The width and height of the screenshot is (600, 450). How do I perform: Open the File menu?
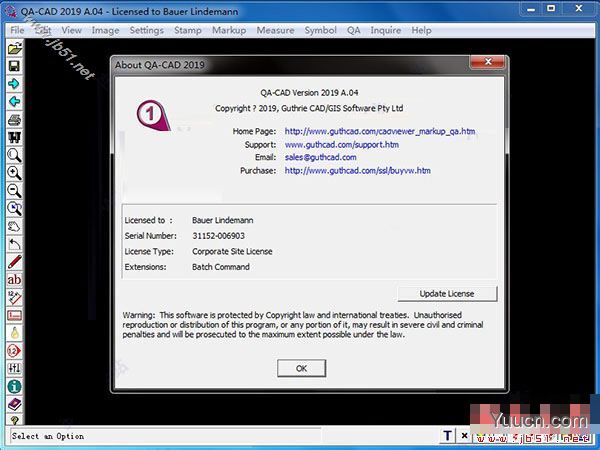17,30
